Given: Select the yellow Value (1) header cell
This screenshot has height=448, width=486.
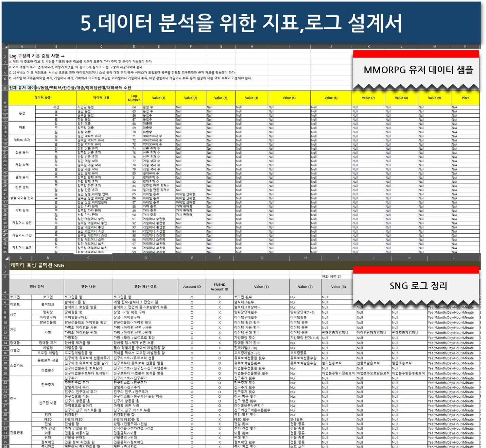Looking at the screenshot, I should coord(158,98).
